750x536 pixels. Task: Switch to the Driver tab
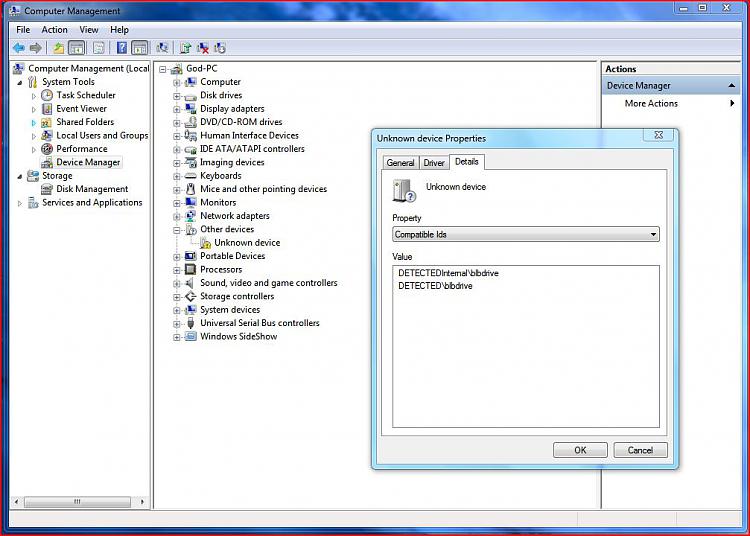click(x=434, y=163)
